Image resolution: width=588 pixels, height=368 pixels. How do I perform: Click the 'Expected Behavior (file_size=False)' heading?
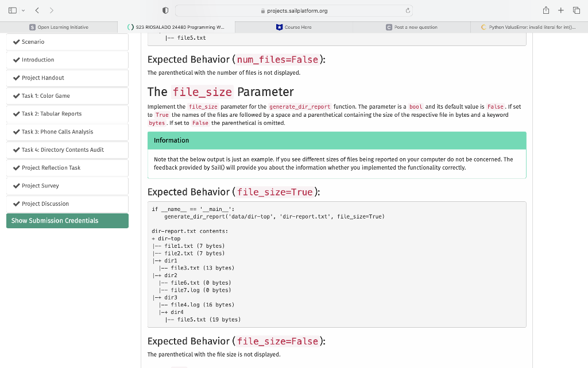tap(236, 341)
